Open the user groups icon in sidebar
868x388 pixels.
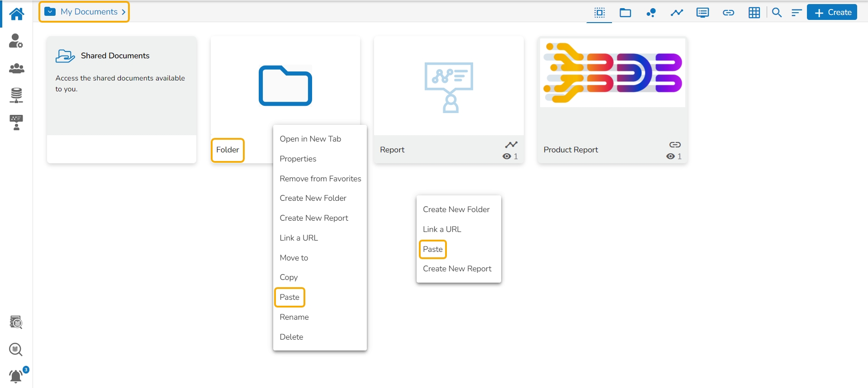click(x=17, y=68)
